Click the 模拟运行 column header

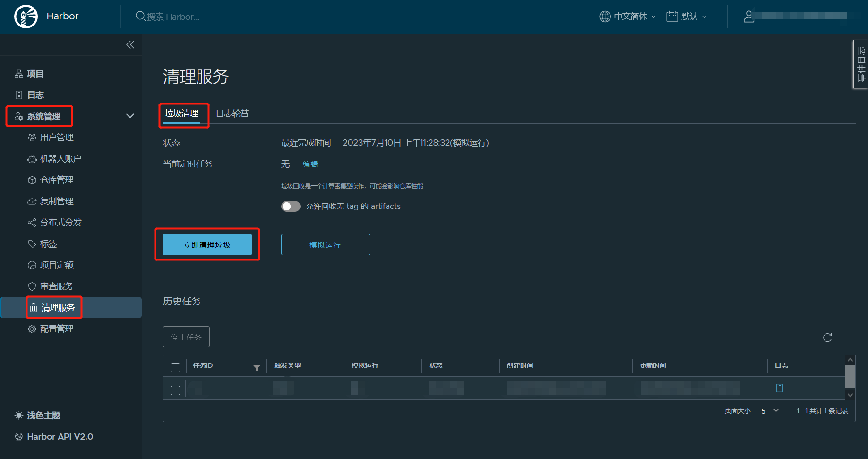click(x=365, y=365)
